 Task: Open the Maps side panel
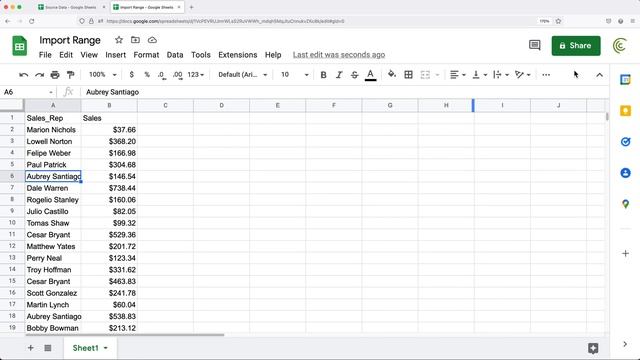(x=625, y=204)
